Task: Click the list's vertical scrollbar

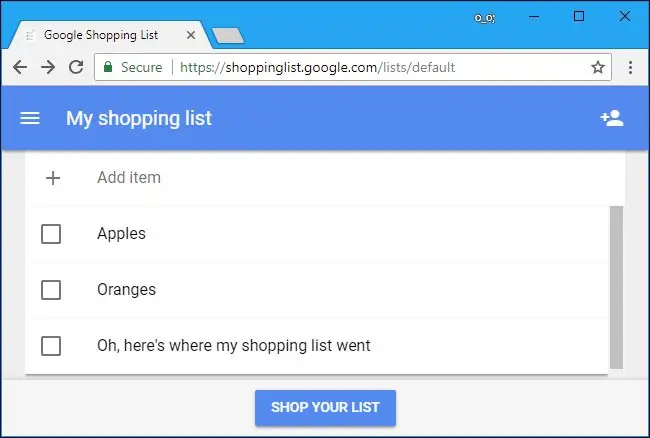Action: (x=616, y=286)
